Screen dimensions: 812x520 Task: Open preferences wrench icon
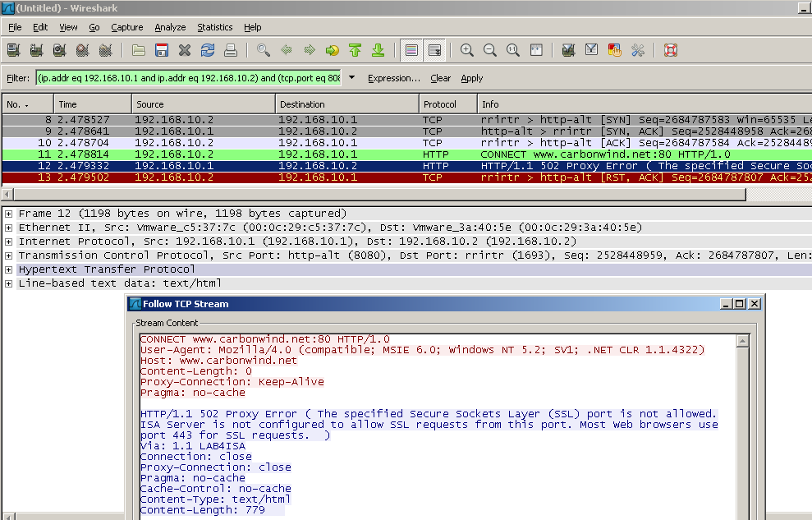[637, 50]
